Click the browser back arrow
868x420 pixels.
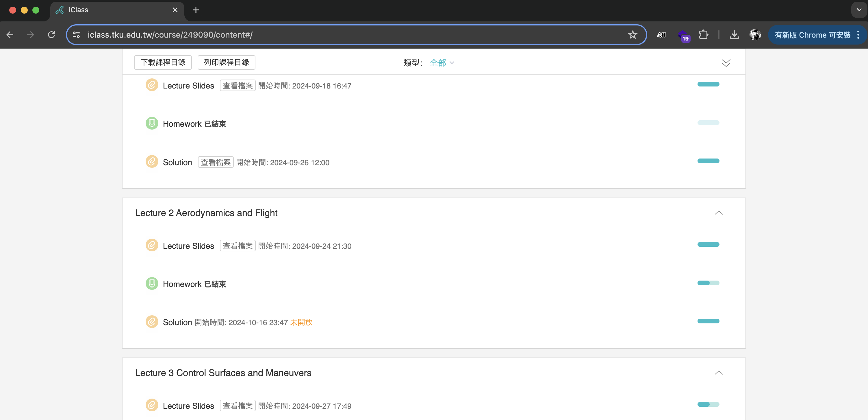tap(10, 35)
